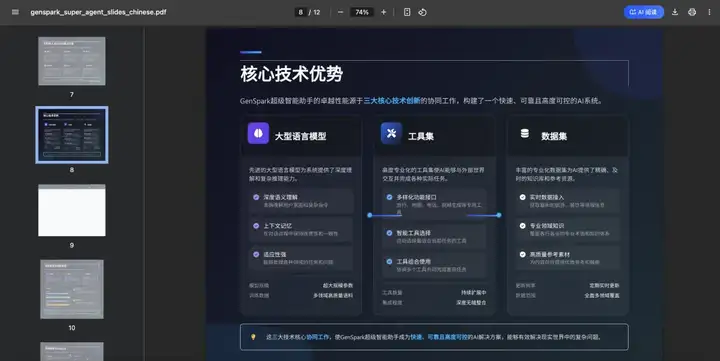Click the lightbulb icon in the bottom note
Viewport: 720px width, 361px height.
(x=253, y=337)
